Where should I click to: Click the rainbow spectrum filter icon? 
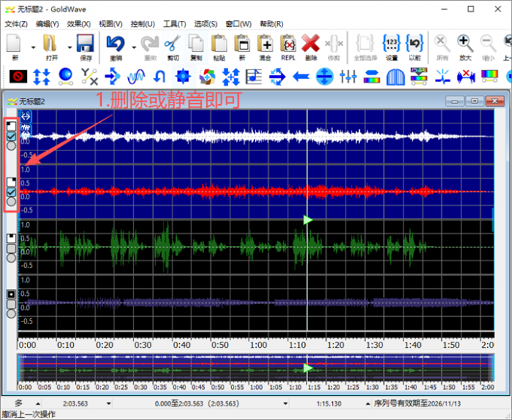click(x=489, y=77)
